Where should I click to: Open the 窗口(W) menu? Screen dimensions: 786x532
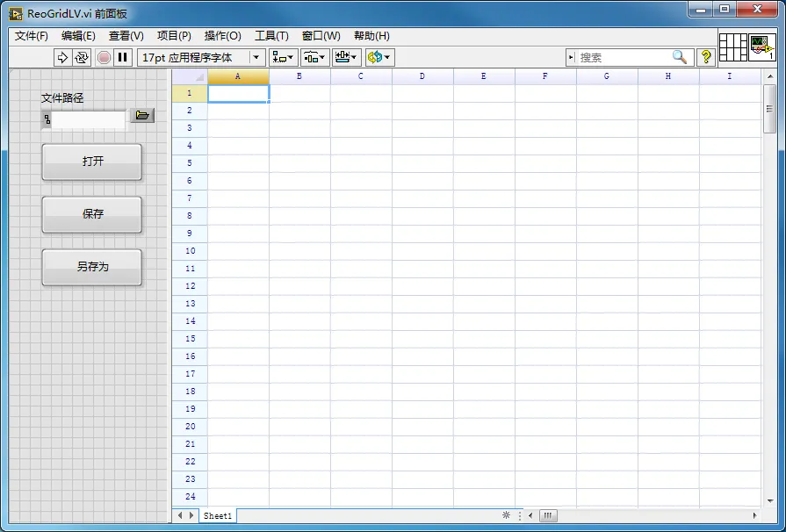321,36
